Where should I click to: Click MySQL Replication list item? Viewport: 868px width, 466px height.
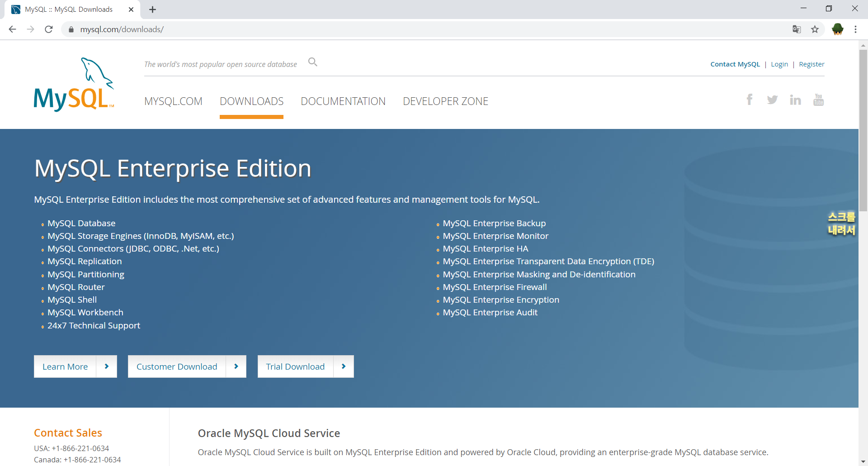(85, 261)
